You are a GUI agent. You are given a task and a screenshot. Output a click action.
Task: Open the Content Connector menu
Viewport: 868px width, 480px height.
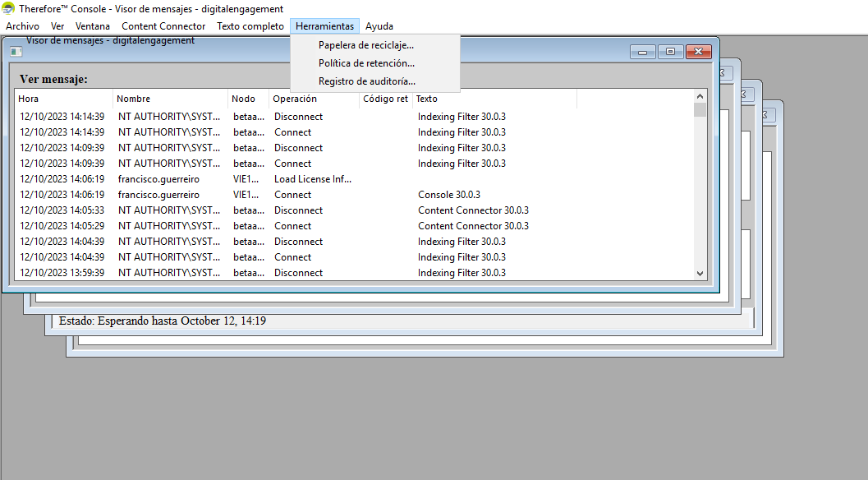pos(163,26)
